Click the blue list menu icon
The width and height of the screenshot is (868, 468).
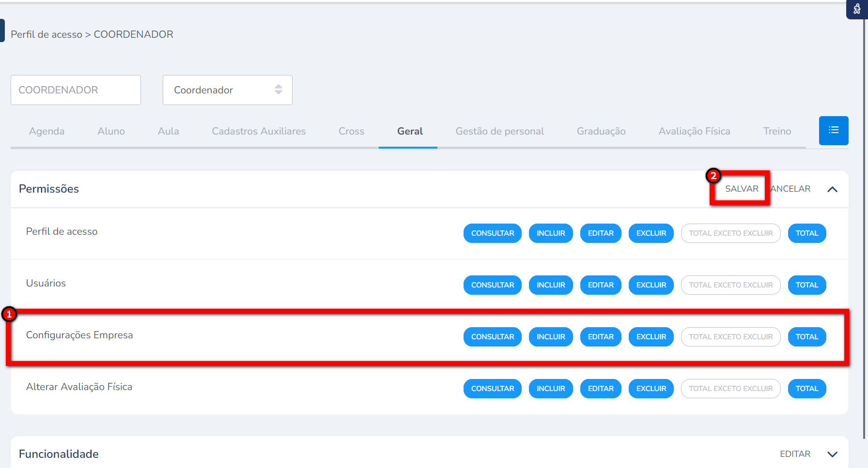click(833, 130)
